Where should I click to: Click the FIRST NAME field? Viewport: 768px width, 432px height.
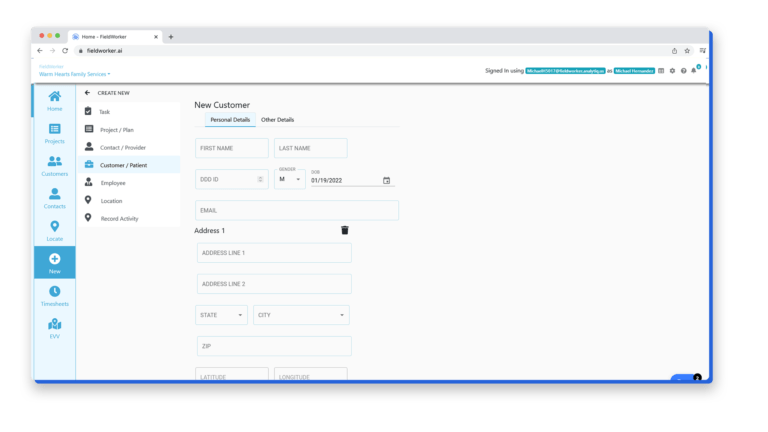[232, 148]
